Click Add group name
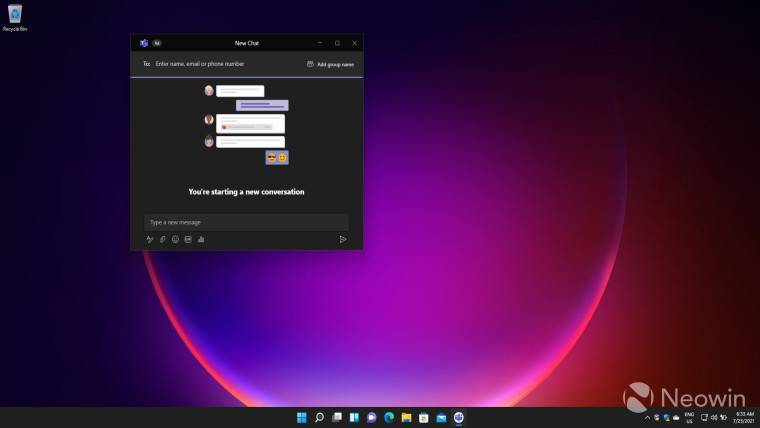The width and height of the screenshot is (760, 428). coord(330,64)
